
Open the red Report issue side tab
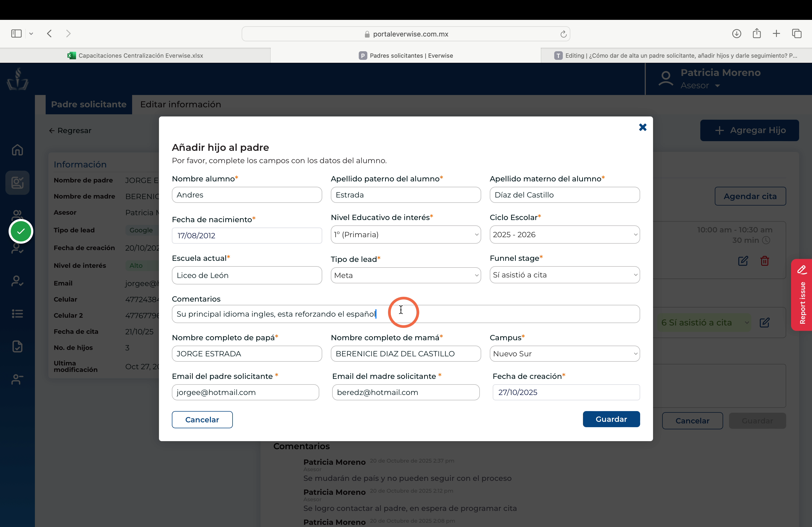tap(802, 295)
